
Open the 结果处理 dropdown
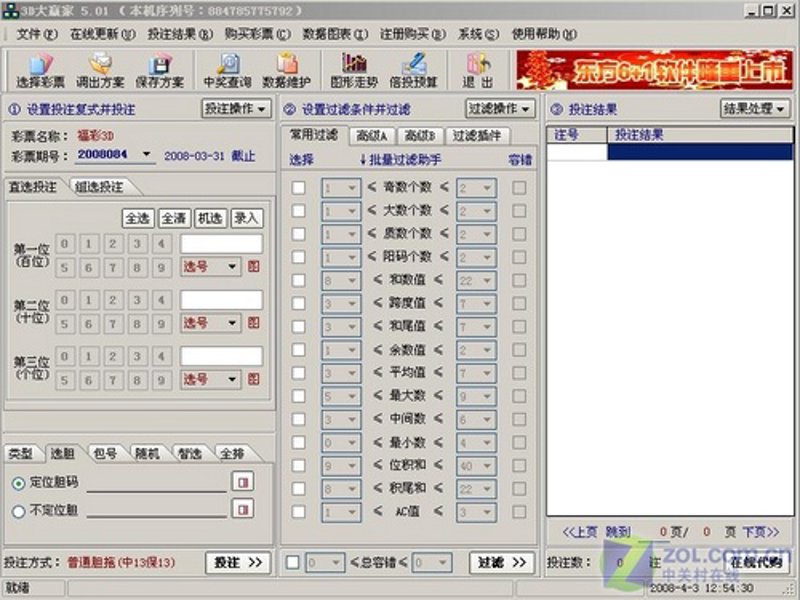(755, 109)
